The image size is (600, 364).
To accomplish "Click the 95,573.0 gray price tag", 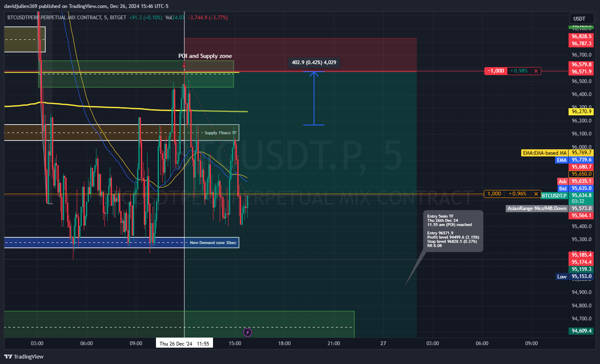I will [x=582, y=208].
